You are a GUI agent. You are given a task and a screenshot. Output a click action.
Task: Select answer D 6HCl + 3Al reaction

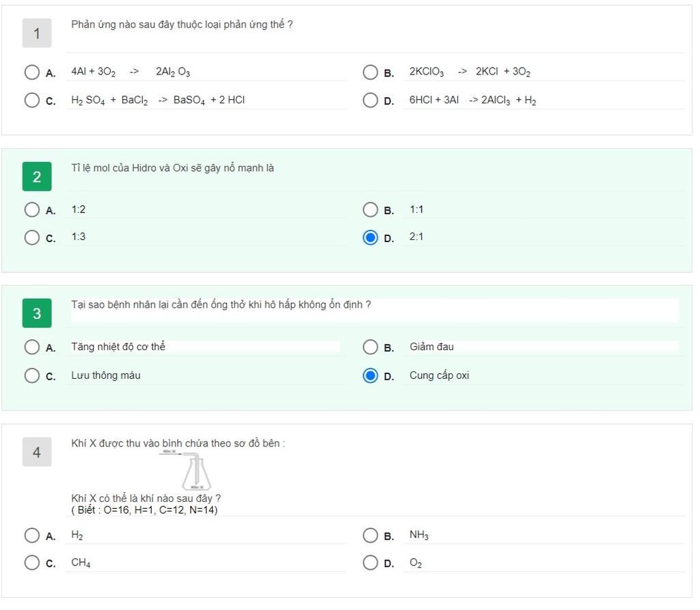370,100
